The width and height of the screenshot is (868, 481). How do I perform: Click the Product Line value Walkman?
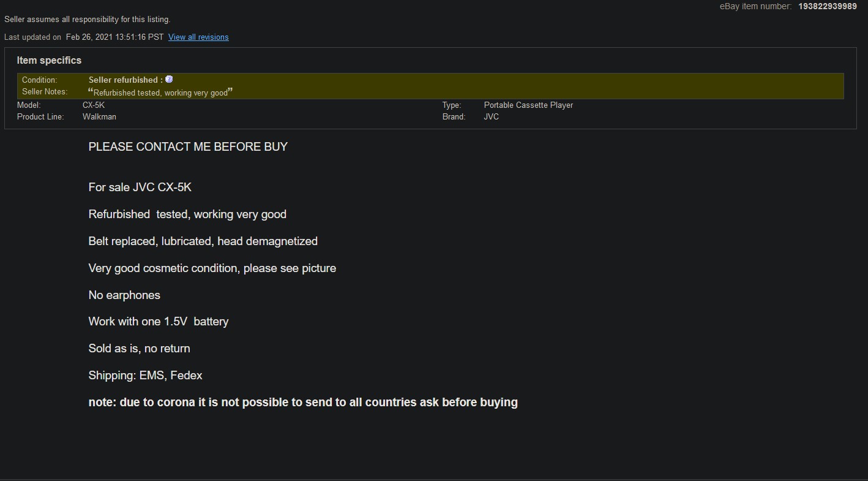[99, 116]
